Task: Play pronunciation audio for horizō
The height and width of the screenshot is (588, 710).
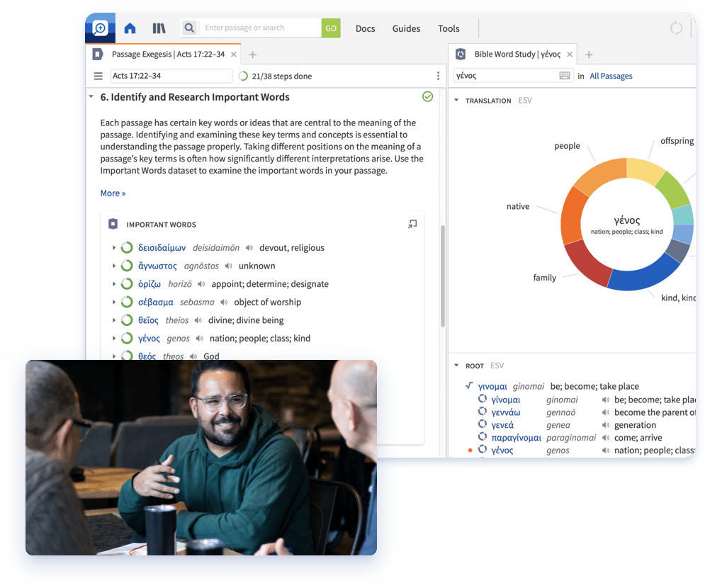Action: [201, 284]
